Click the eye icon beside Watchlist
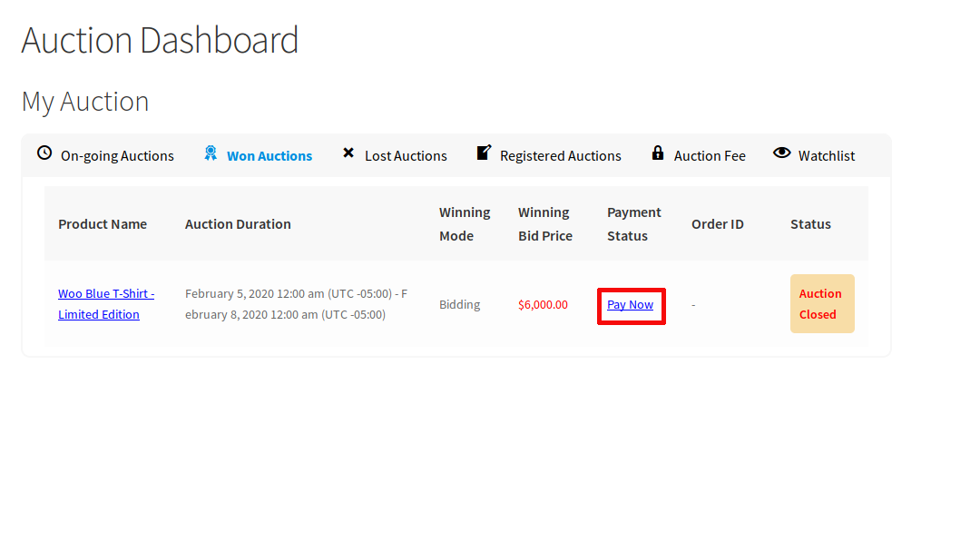 [x=781, y=153]
